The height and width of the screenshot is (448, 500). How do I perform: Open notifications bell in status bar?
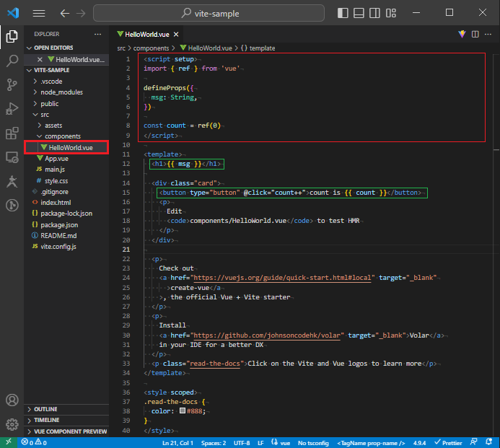tap(488, 442)
